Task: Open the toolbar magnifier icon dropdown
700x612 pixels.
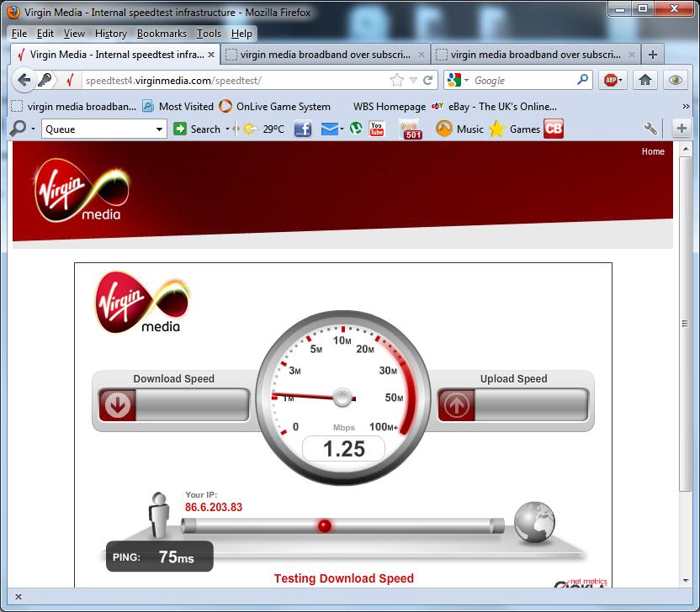Action: (x=33, y=129)
